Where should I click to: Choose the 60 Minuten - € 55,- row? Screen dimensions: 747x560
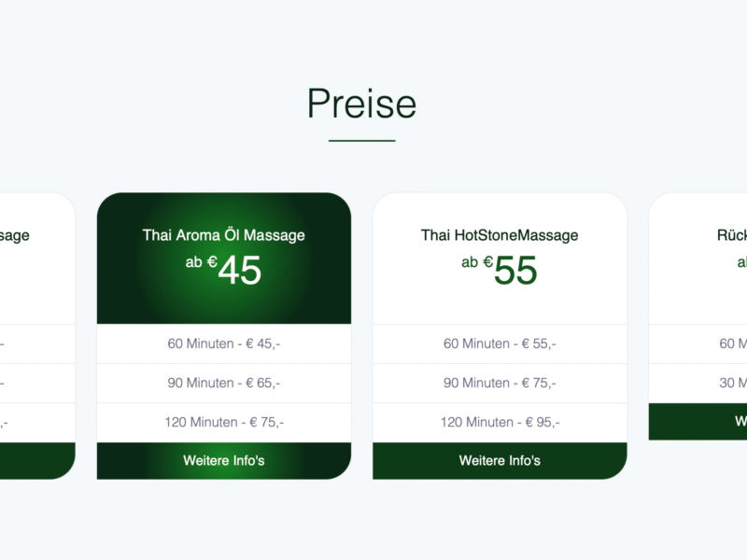[500, 343]
